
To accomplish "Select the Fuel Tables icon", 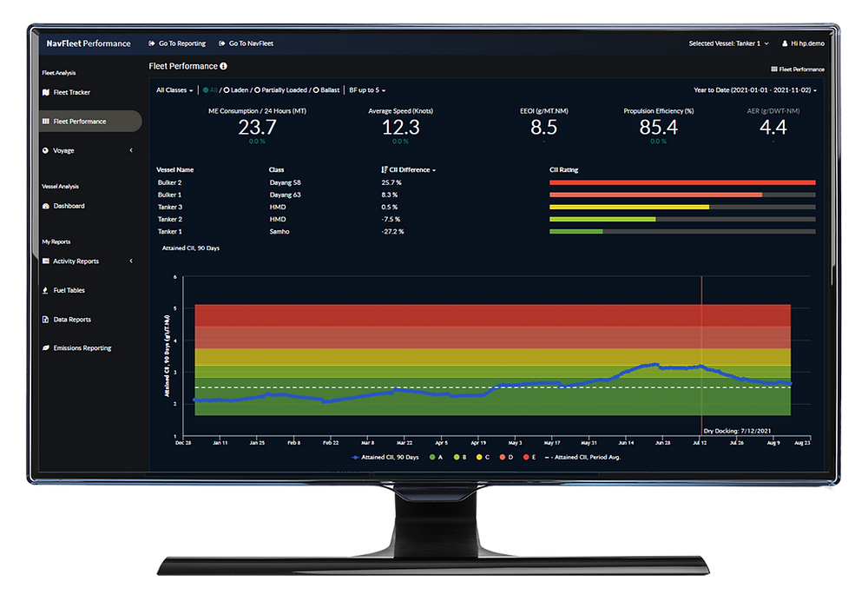I will [45, 290].
